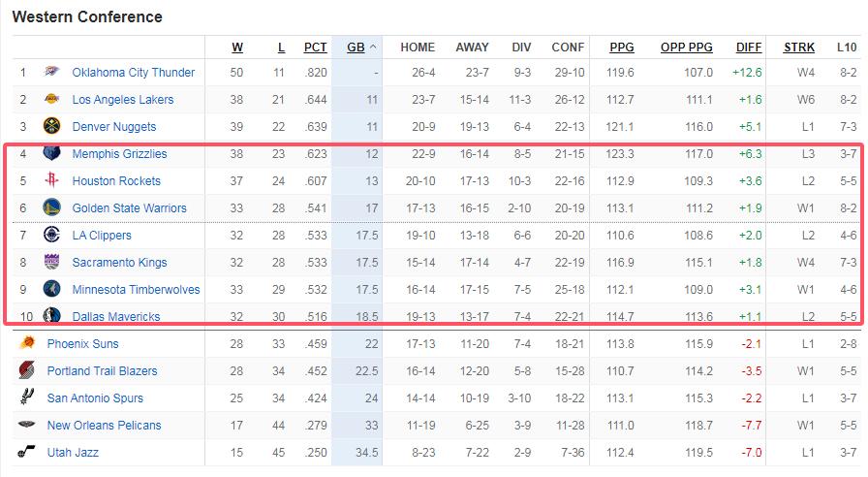Click the Oklahoma City Thunder team logo
This screenshot has width=868, height=477.
tap(52, 73)
